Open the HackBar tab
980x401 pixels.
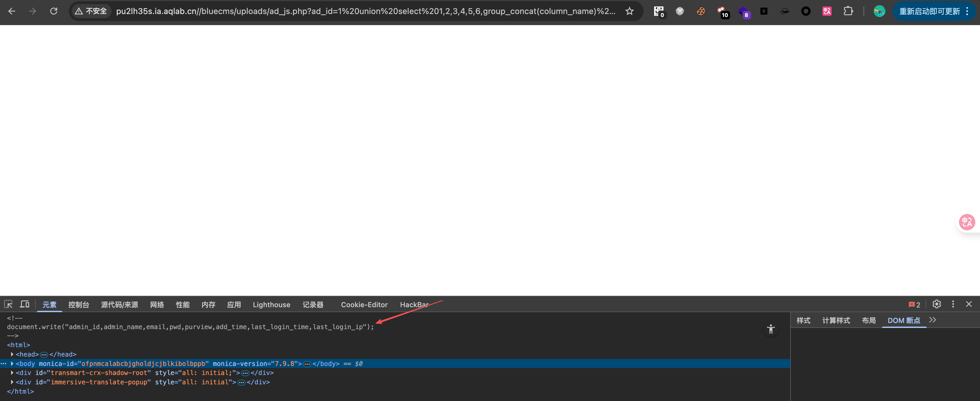[414, 305]
